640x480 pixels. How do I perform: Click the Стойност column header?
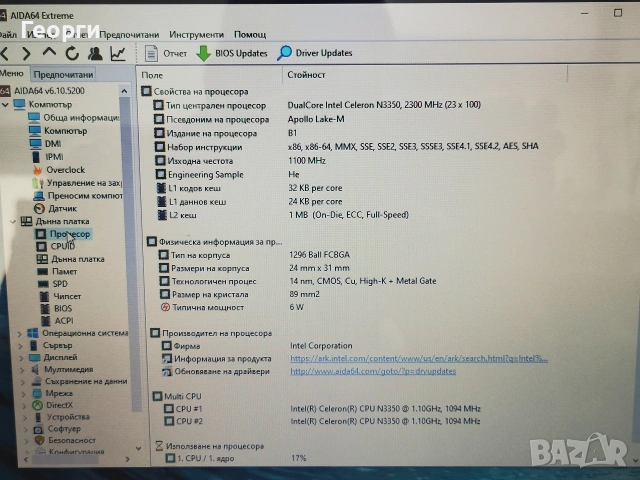306,75
